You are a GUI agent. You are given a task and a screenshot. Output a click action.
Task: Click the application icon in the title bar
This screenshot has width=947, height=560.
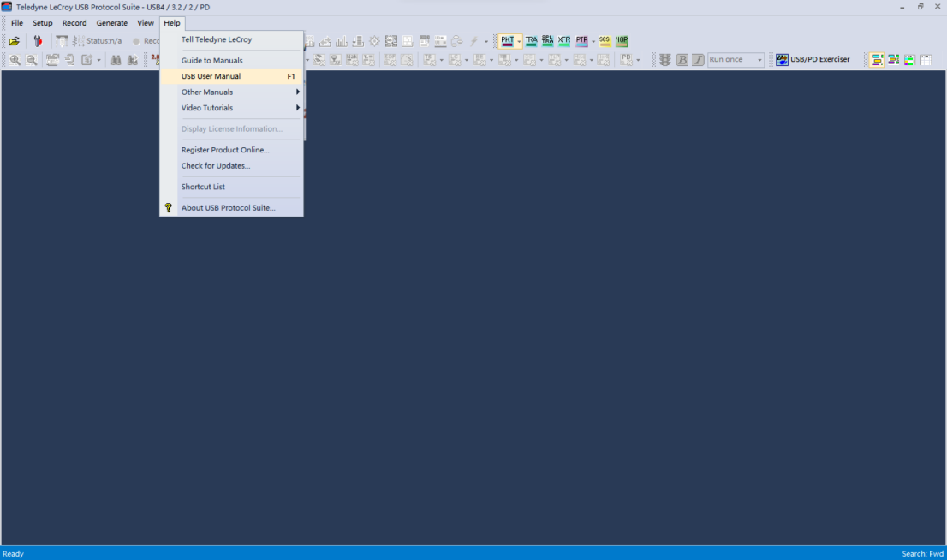click(x=7, y=7)
